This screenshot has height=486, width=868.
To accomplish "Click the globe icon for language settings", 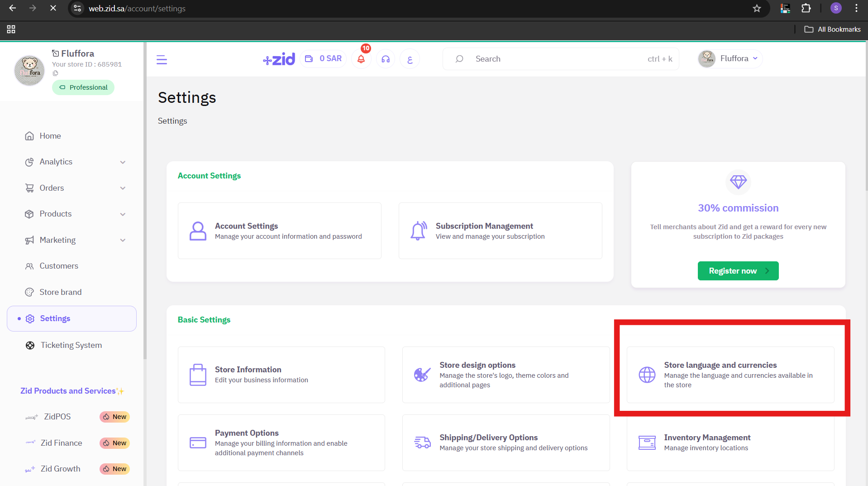I will tap(647, 375).
